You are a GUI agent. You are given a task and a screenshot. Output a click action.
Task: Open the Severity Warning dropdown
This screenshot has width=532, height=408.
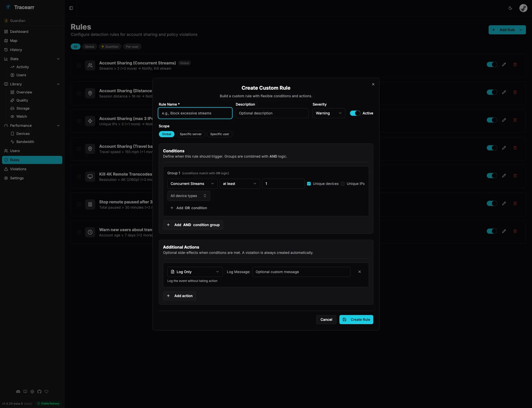[329, 113]
